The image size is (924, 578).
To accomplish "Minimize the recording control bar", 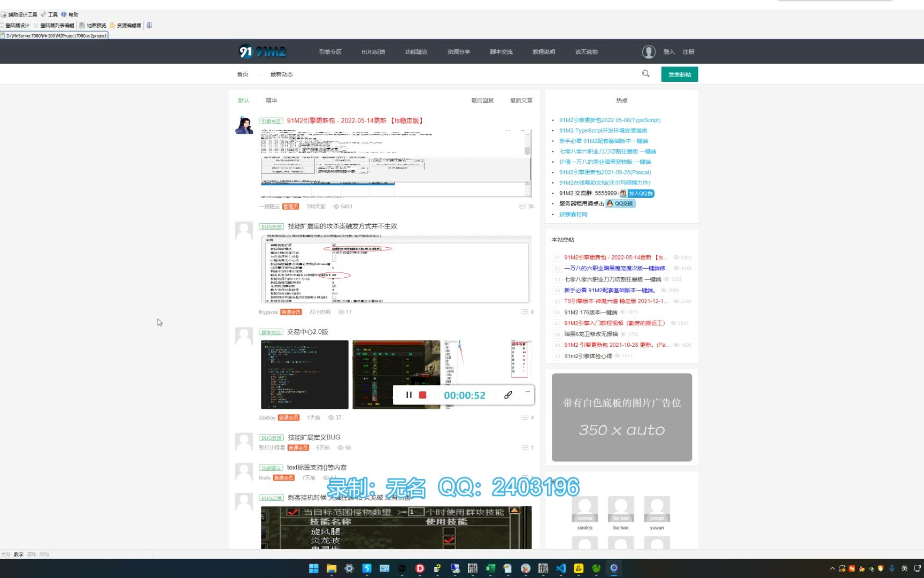I will tap(527, 392).
